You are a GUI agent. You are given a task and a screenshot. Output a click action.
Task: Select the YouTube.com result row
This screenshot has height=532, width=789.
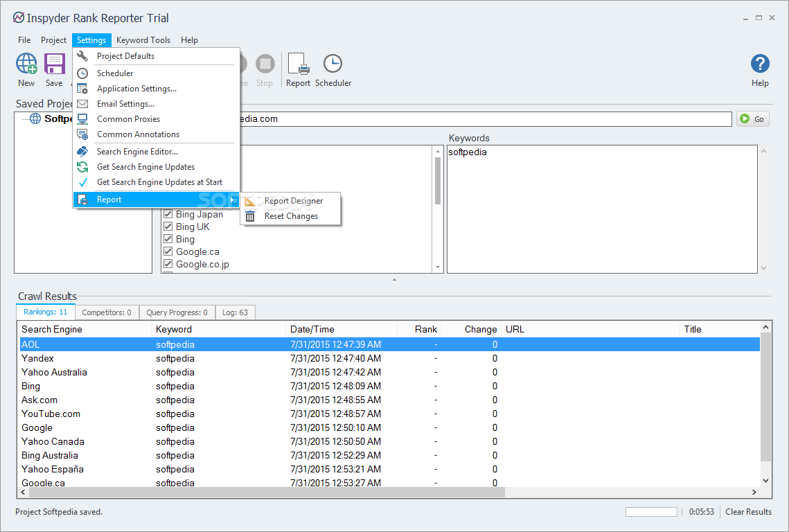click(389, 414)
